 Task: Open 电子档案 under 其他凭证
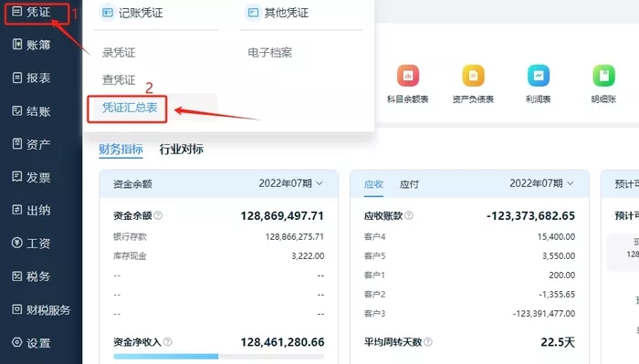[270, 53]
